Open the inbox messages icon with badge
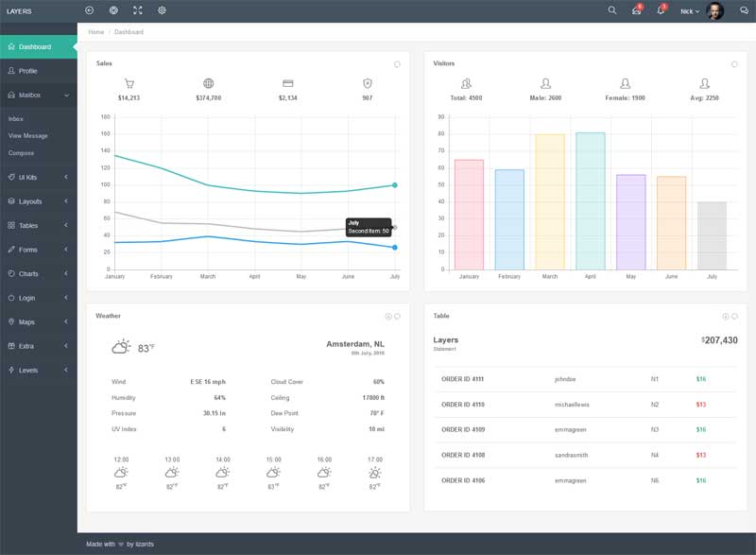 636,10
